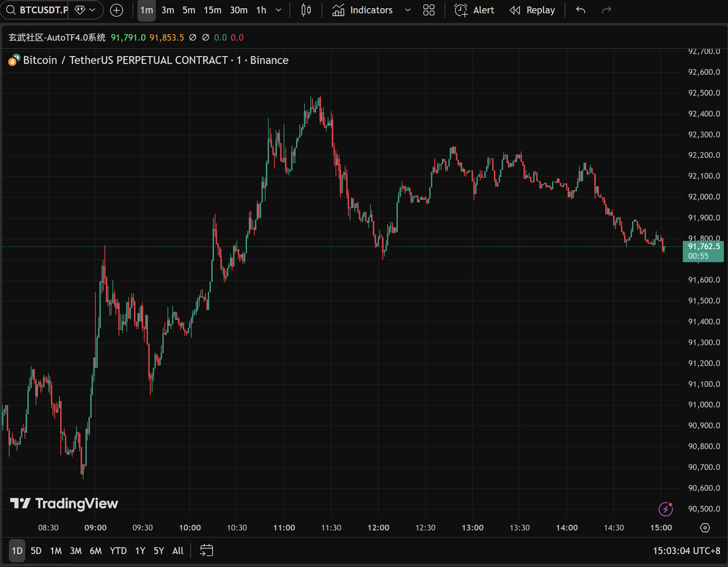Viewport: 728px width, 567px height.
Task: Select the 5m timeframe
Action: [188, 10]
